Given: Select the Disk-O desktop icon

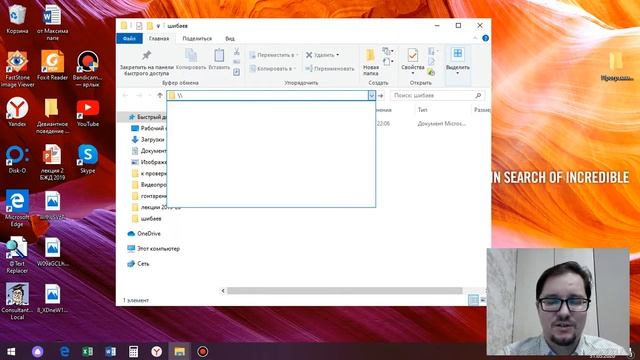Looking at the screenshot, I should pyautogui.click(x=17, y=160).
